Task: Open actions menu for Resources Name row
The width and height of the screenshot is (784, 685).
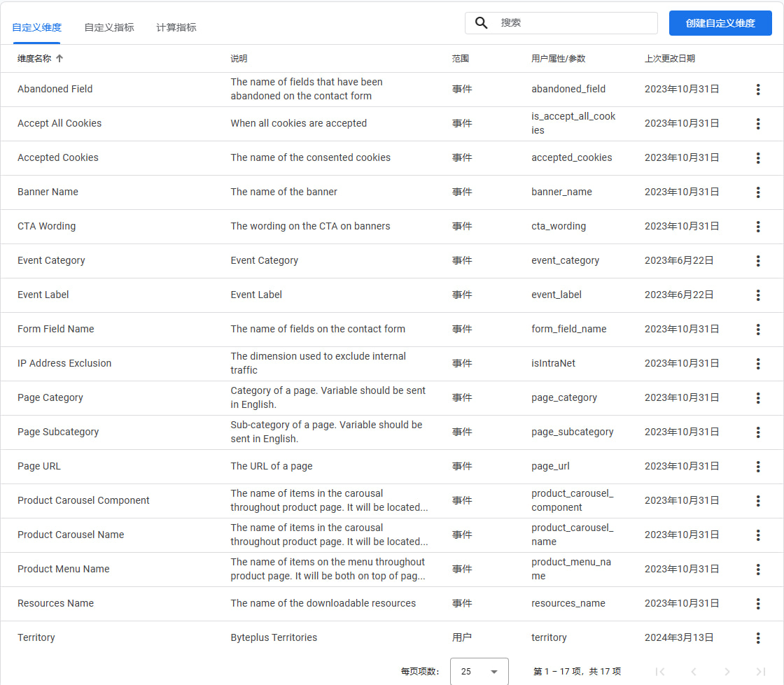Action: [x=757, y=604]
